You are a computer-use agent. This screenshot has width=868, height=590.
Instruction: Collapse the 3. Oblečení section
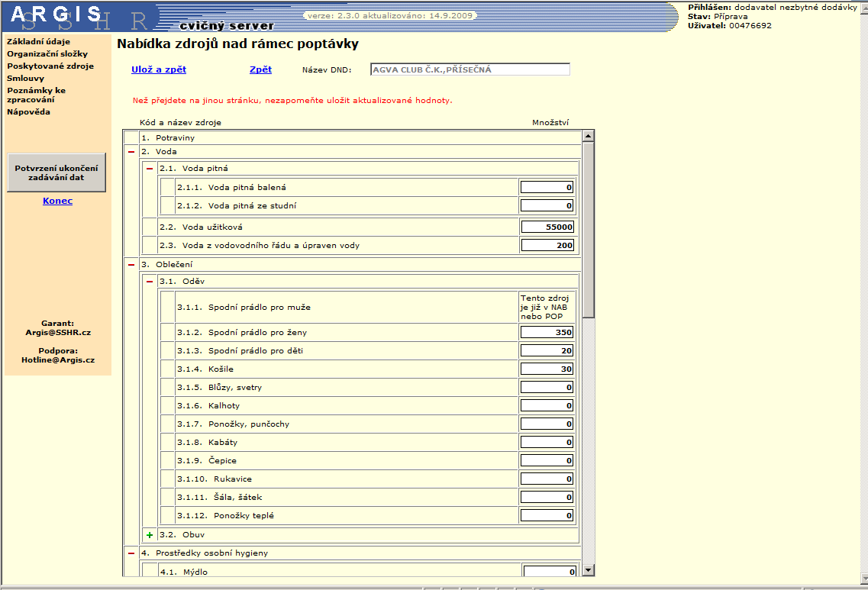[131, 265]
